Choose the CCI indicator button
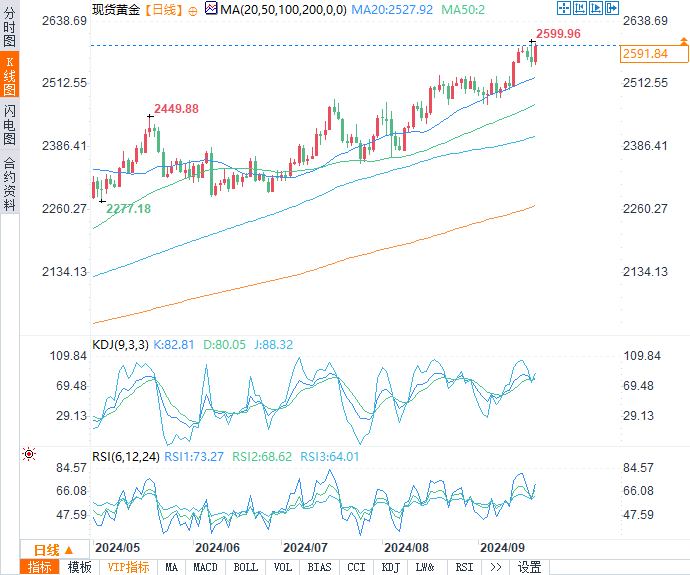 (x=356, y=567)
